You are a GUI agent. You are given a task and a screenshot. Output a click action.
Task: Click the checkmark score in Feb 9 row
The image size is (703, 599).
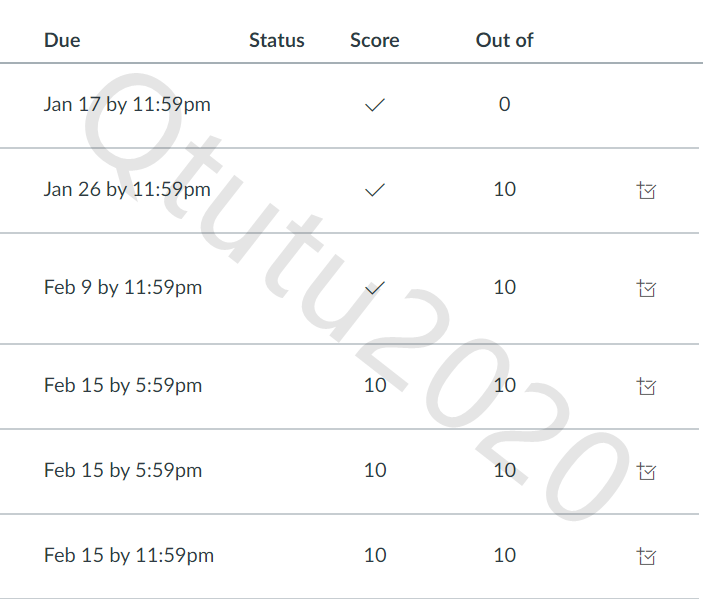(x=375, y=288)
